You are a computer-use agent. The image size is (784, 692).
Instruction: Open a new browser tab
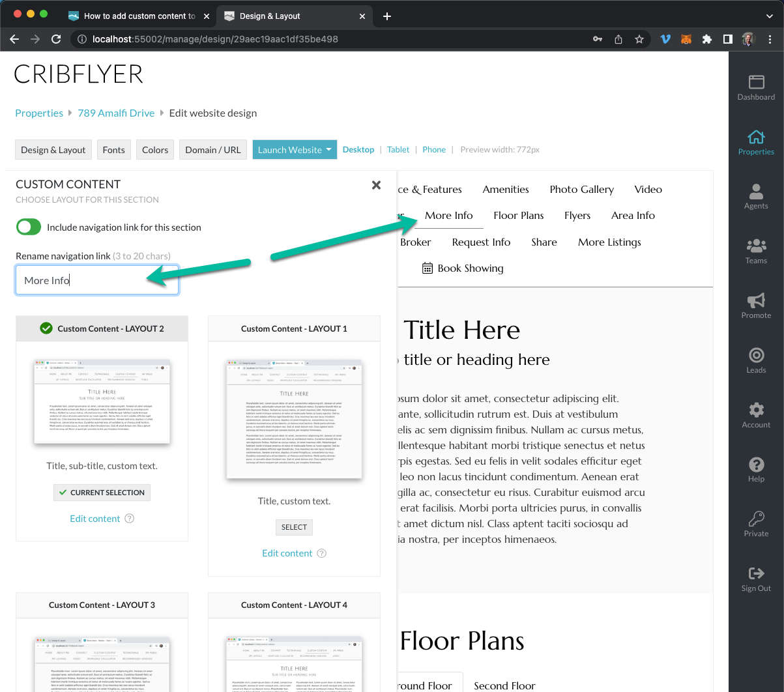pos(387,16)
